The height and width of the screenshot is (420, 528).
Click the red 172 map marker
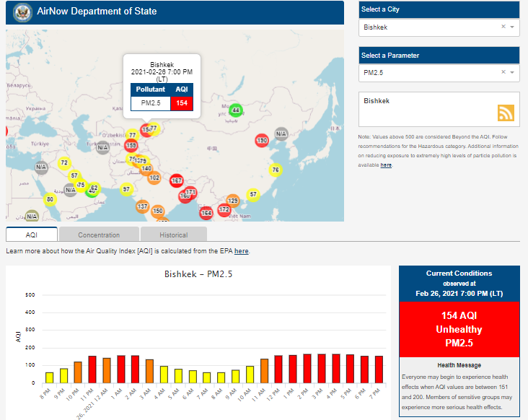click(x=224, y=209)
